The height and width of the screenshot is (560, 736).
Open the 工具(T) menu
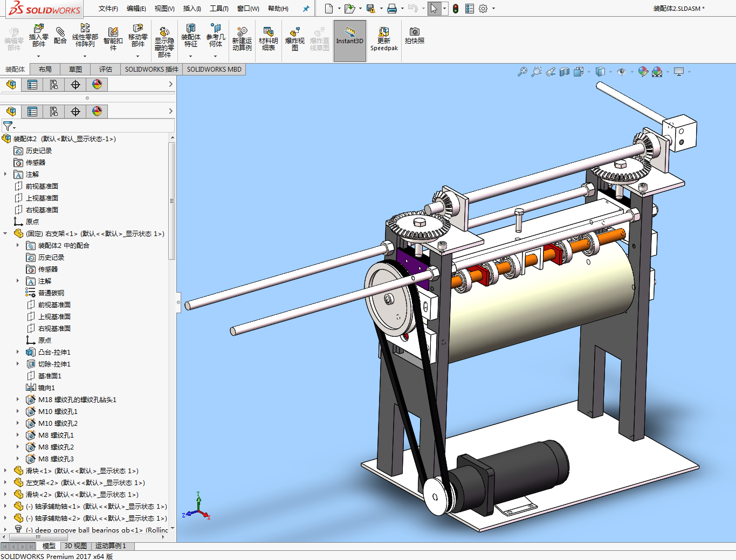click(219, 9)
